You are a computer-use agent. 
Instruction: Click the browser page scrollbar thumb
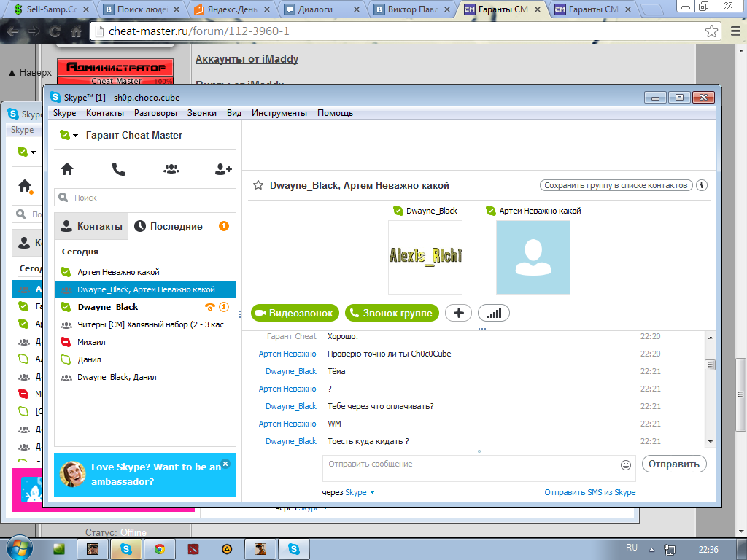point(741,394)
